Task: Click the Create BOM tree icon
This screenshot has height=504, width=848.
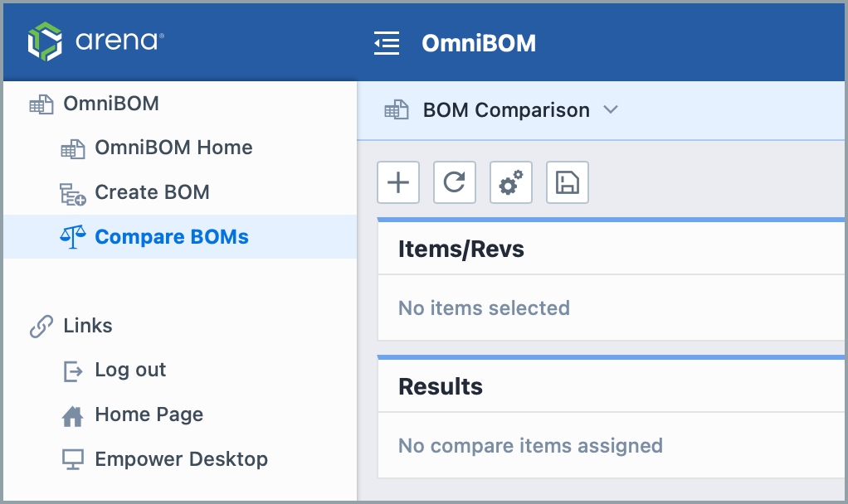Action: [74, 192]
